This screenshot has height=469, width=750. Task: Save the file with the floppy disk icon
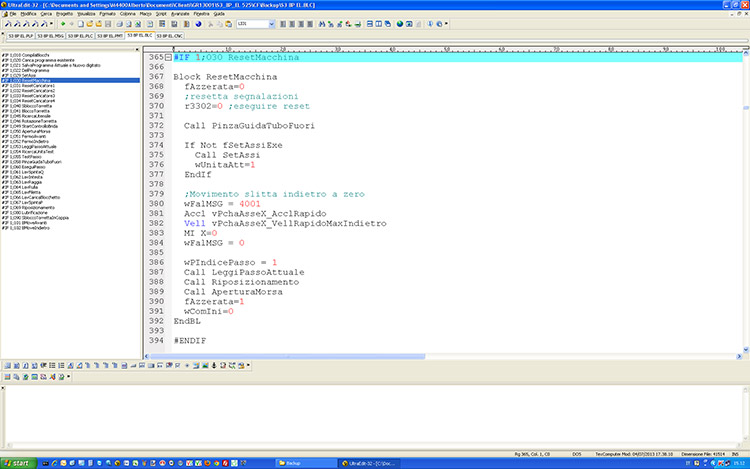click(x=108, y=24)
